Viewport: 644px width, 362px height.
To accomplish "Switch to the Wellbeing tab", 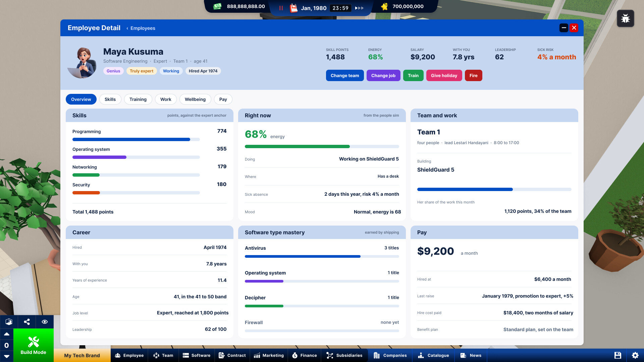I will click(x=195, y=99).
